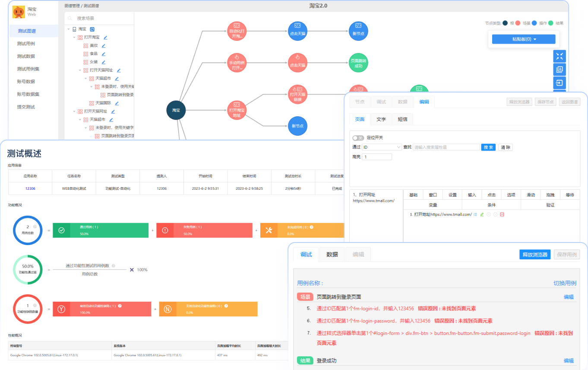Click the Taobao logo in the sidebar
This screenshot has height=370, width=588.
(19, 12)
